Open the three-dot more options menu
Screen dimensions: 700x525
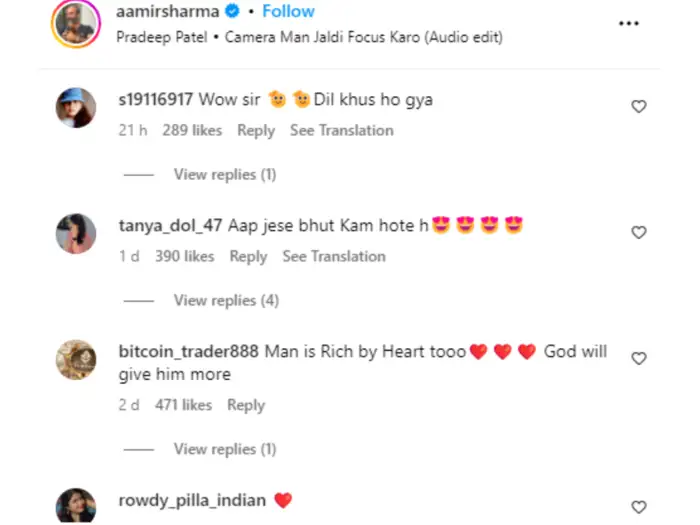point(628,23)
